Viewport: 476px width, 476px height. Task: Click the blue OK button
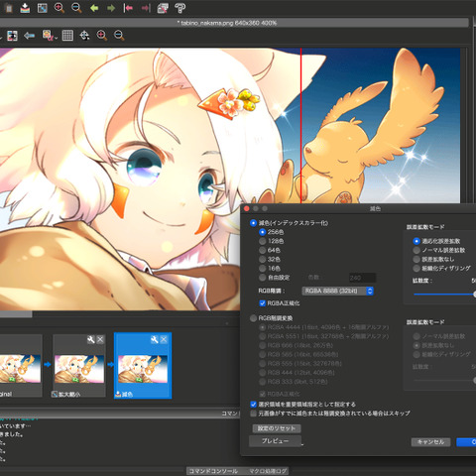[466, 442]
